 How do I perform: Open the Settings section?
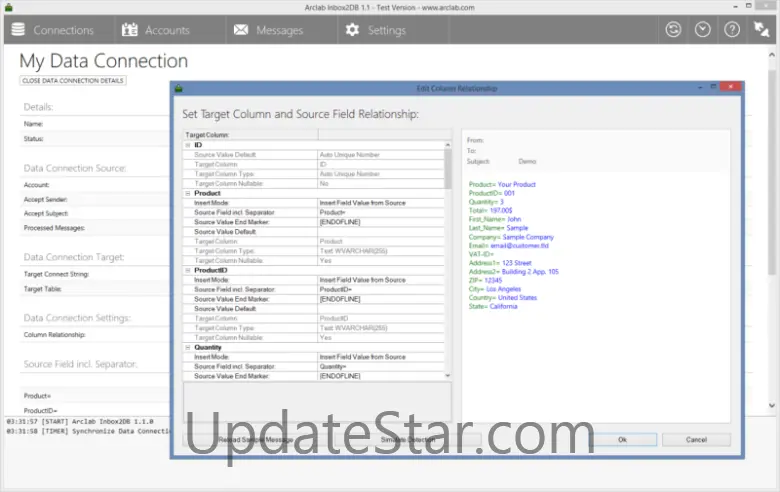point(393,30)
